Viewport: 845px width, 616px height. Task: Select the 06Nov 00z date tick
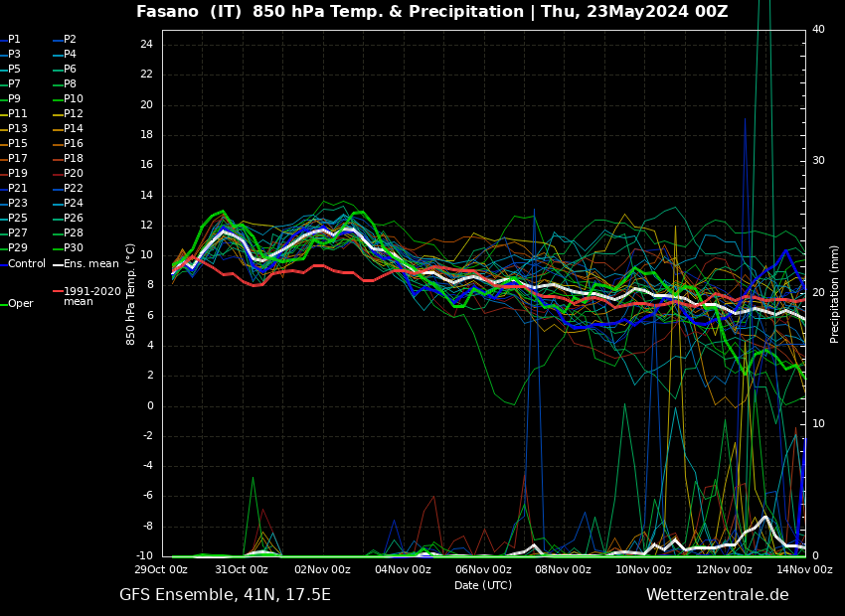483,570
